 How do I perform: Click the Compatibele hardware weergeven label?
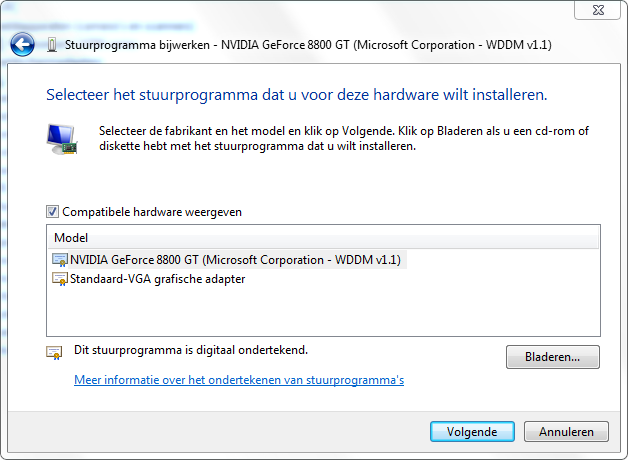[x=152, y=212]
